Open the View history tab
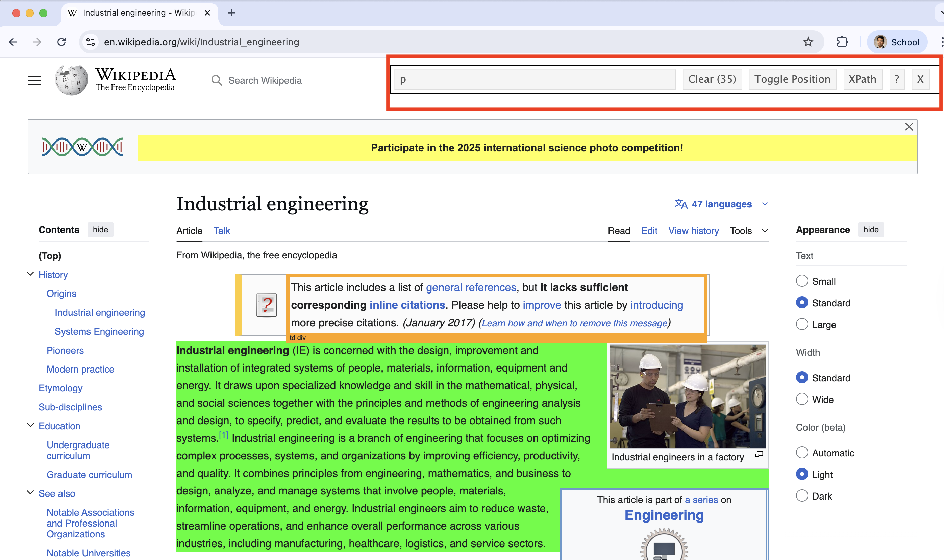Screen dimensions: 944x560 [693, 231]
